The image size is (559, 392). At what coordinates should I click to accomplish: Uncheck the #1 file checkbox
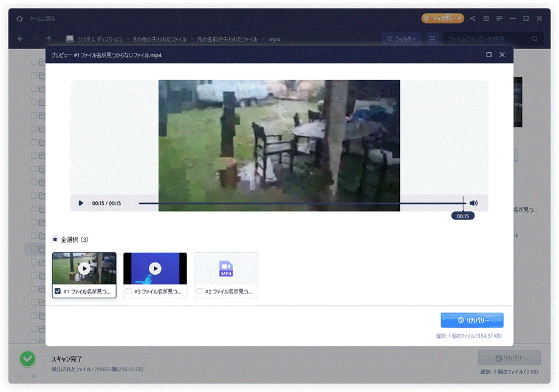[x=58, y=292]
